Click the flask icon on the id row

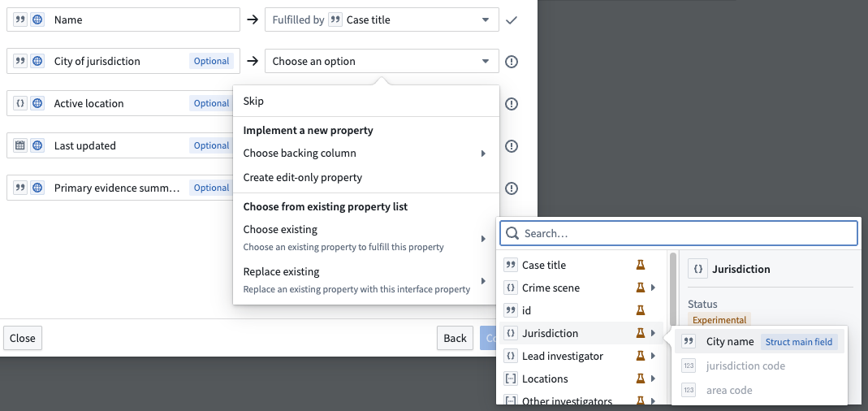pyautogui.click(x=641, y=310)
